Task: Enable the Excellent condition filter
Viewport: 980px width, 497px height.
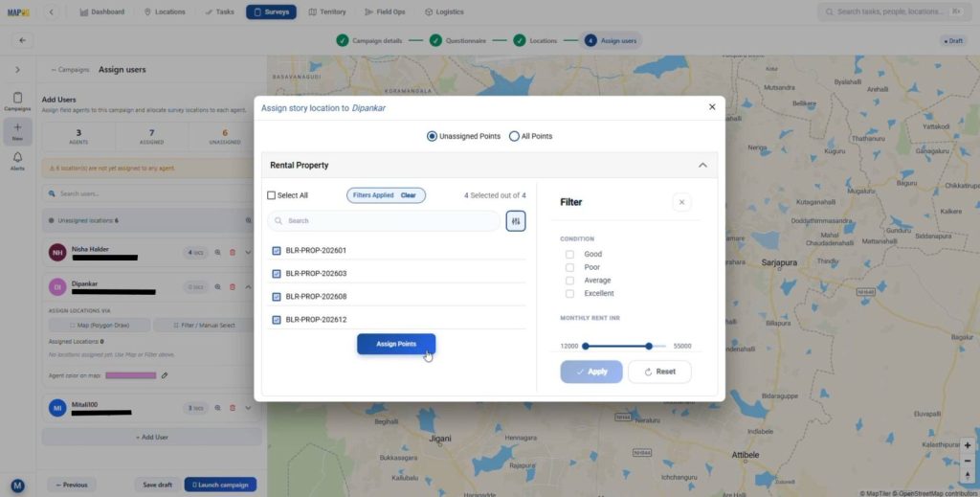Action: coord(569,294)
